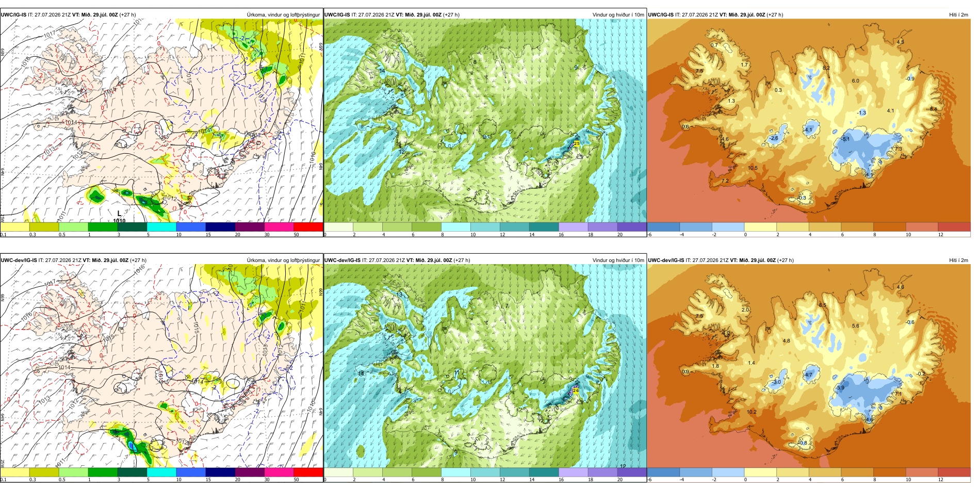Pick red swatch ending bottom temperature legend

(x=954, y=472)
